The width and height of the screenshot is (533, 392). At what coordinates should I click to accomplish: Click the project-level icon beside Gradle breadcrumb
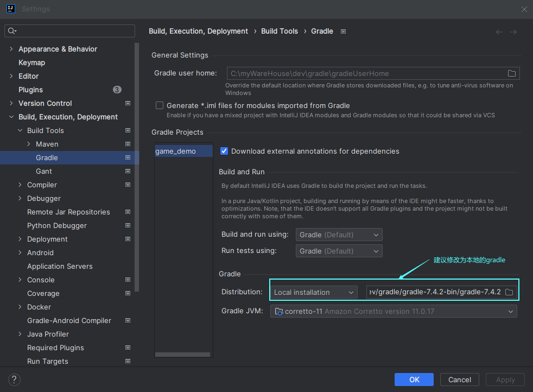point(343,31)
